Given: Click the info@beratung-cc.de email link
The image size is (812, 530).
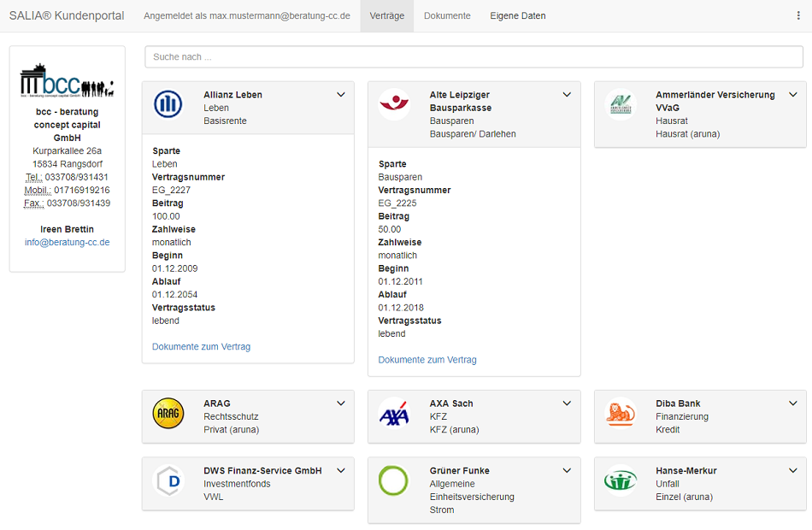Looking at the screenshot, I should click(x=68, y=242).
